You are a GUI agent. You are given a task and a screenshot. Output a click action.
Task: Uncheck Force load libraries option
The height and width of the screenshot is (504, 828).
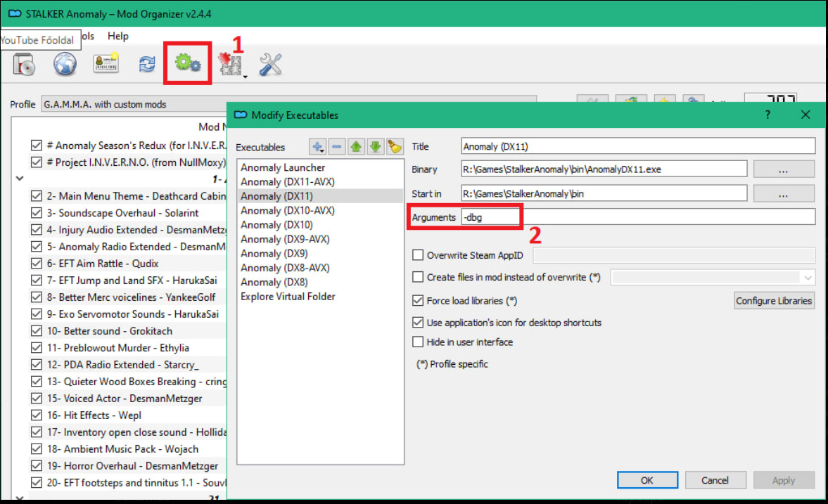418,301
